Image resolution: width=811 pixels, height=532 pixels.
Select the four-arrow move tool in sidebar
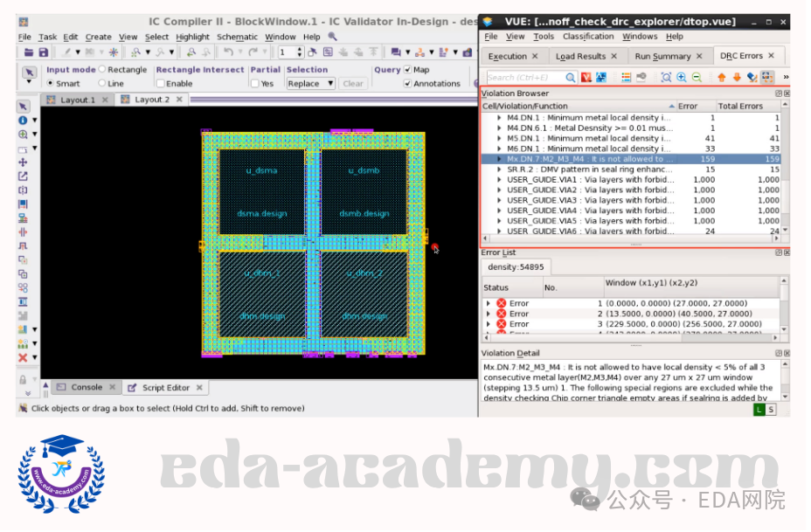(23, 163)
